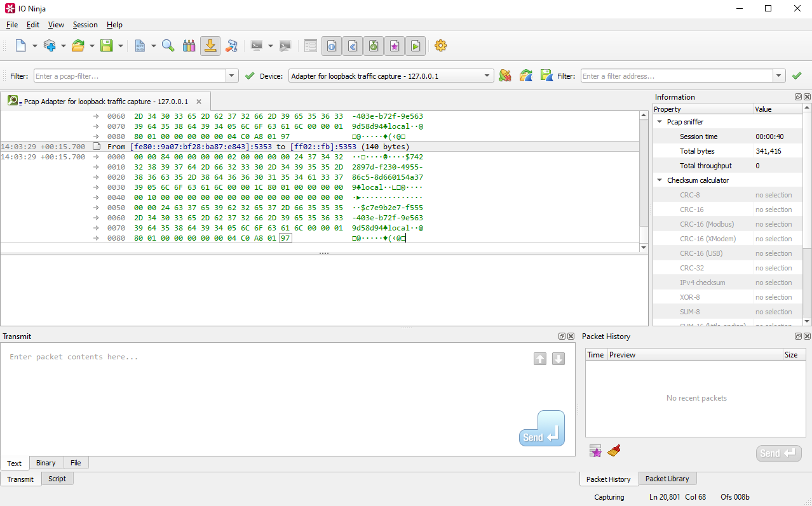Toggle the blue chevron Transmit pane button
Screen dimensions: 812x506
(353, 46)
